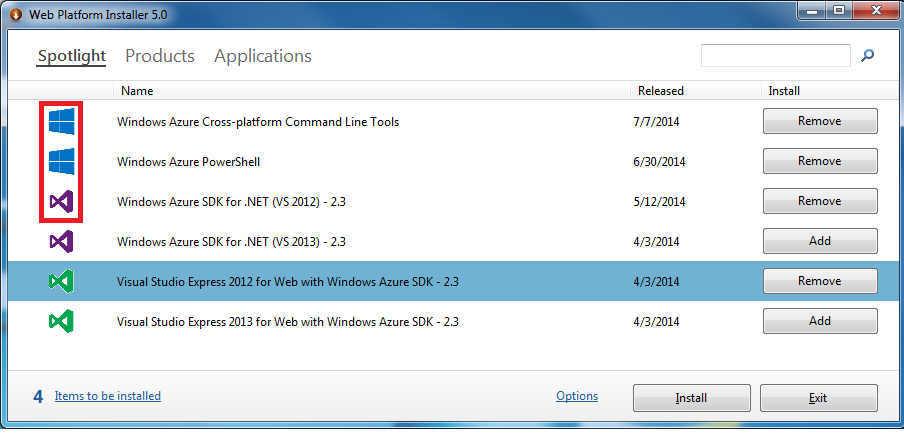Screen dimensions: 904x434
Task: Open the Products tab
Action: (160, 56)
